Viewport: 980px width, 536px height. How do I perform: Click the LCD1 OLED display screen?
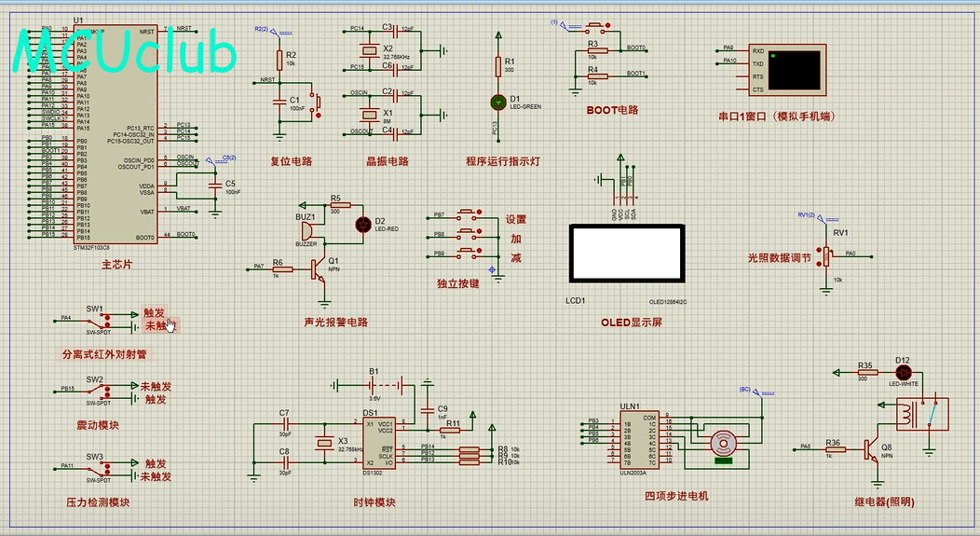click(627, 254)
